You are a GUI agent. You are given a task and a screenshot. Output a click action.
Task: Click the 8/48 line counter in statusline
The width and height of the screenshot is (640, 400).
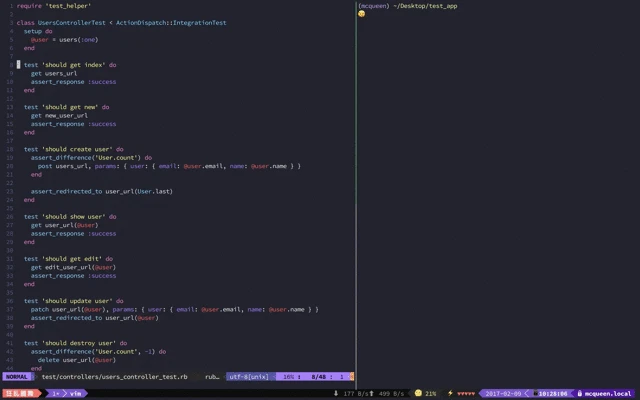point(318,377)
